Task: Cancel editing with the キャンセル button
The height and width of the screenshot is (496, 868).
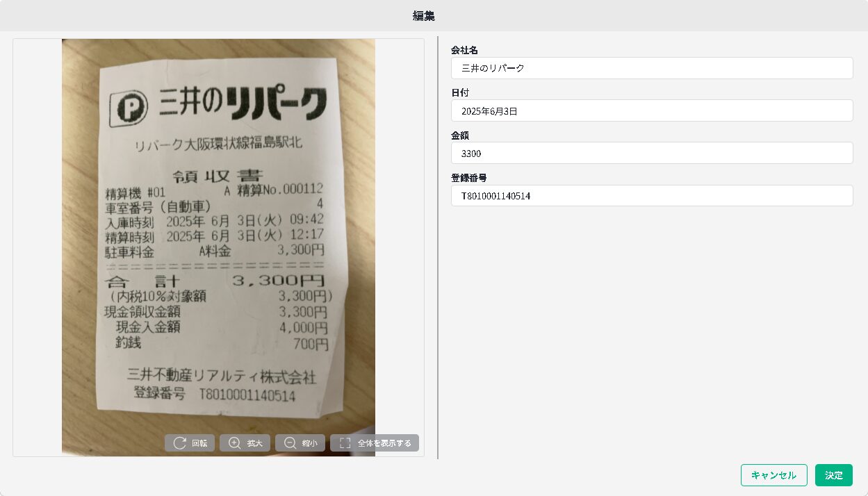Action: coord(773,475)
